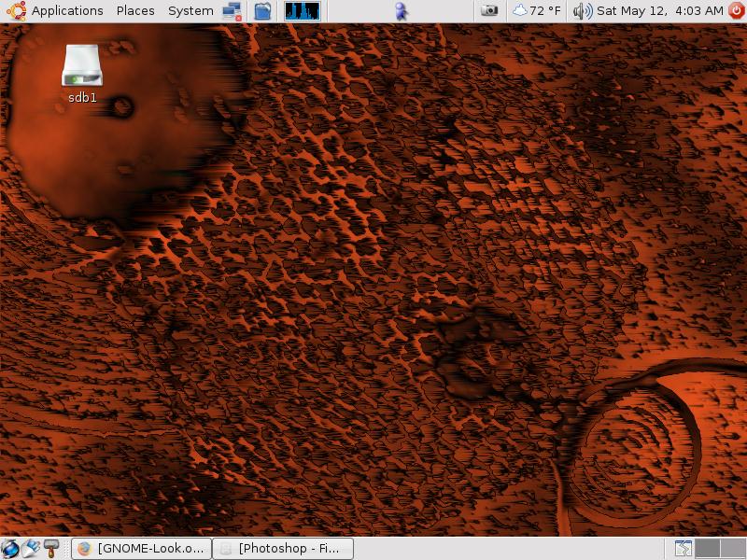Image resolution: width=747 pixels, height=560 pixels.
Task: Open the 72 °F weather applet
Action: [x=536, y=10]
